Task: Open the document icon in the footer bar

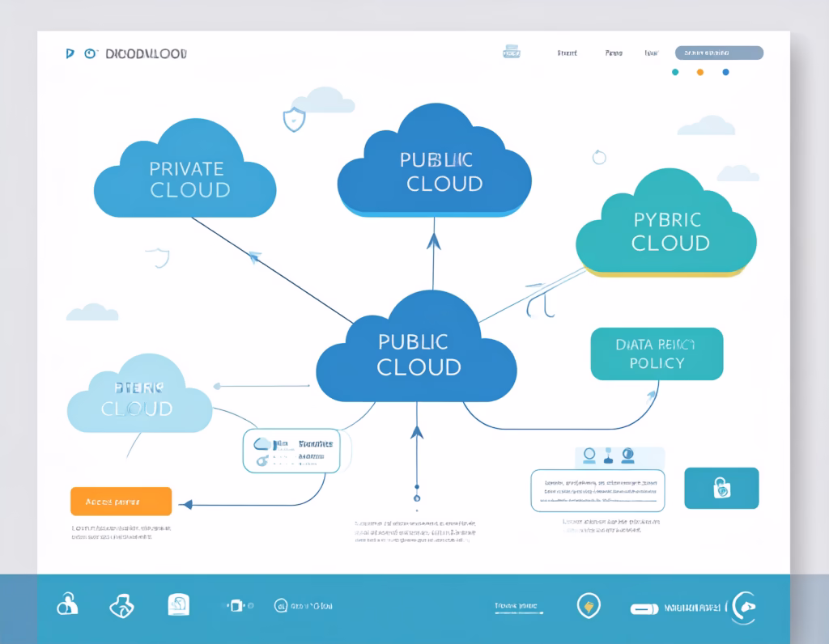Action: (x=177, y=604)
